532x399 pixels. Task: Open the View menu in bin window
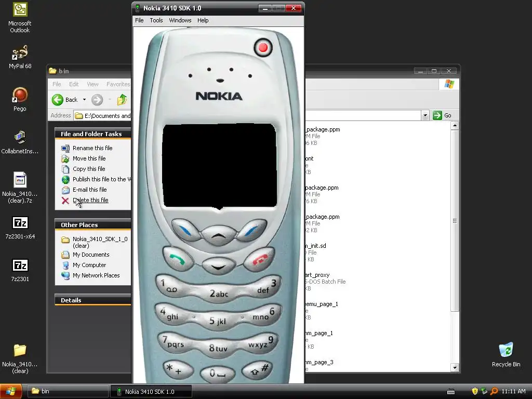92,84
